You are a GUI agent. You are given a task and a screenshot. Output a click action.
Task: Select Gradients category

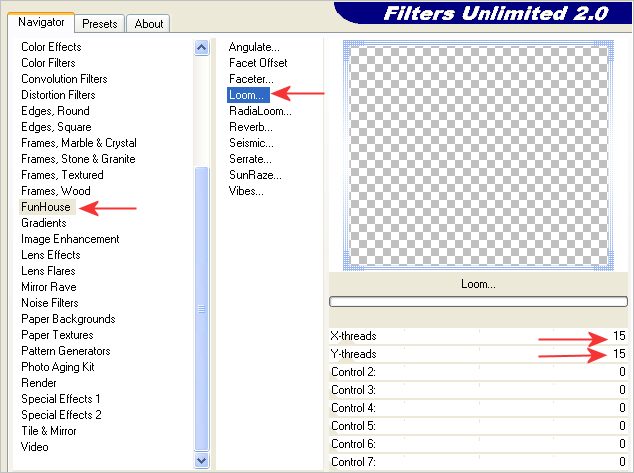click(44, 223)
